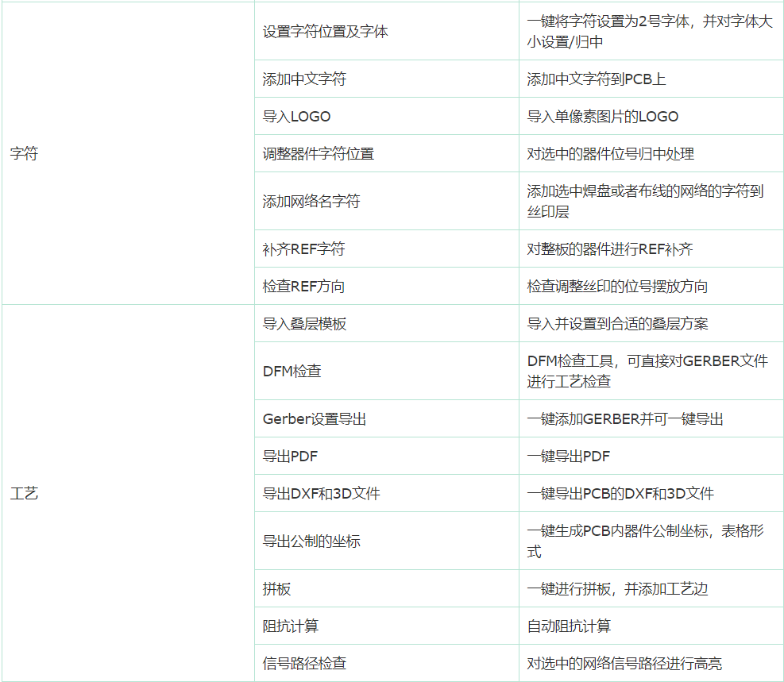Select the '调整器件字符位置' cell
The image size is (784, 682).
click(x=387, y=153)
